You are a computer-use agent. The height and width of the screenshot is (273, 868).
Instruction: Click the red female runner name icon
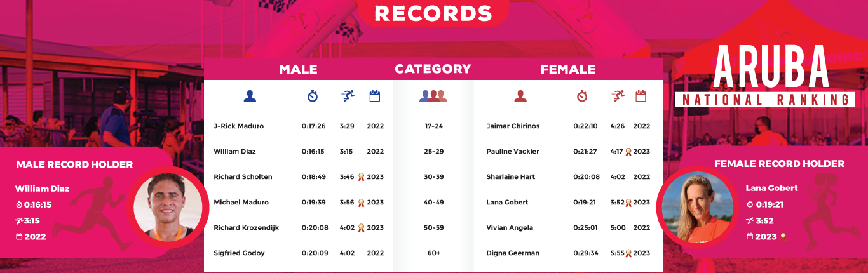[520, 96]
